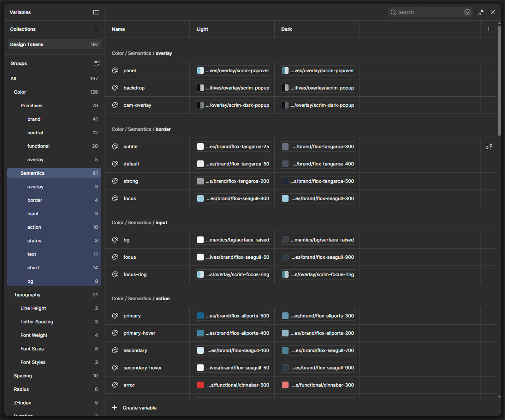
Task: Click the scrollbar down arrow at bottom
Action: coord(499,397)
